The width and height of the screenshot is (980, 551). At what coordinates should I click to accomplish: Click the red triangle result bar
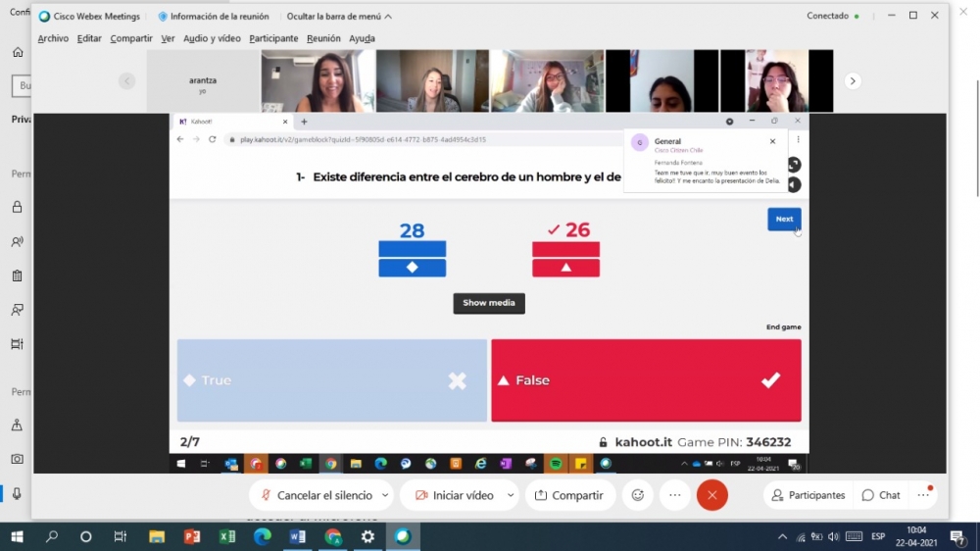pyautogui.click(x=566, y=259)
